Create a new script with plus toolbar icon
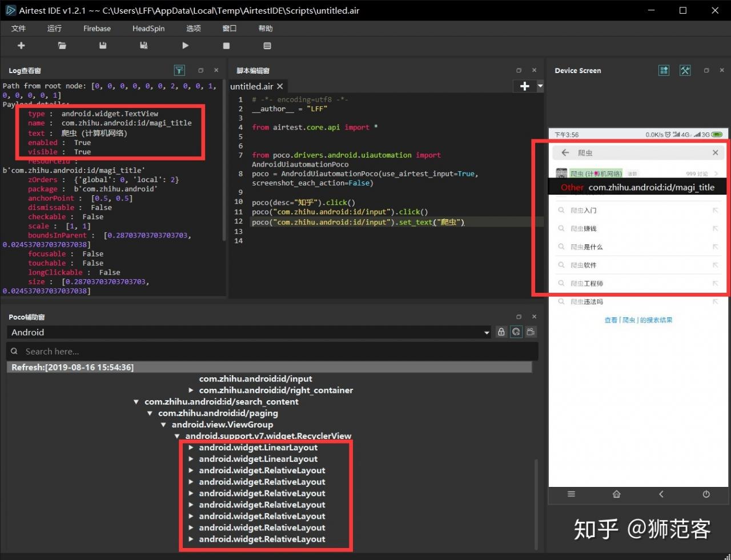 pyautogui.click(x=21, y=46)
